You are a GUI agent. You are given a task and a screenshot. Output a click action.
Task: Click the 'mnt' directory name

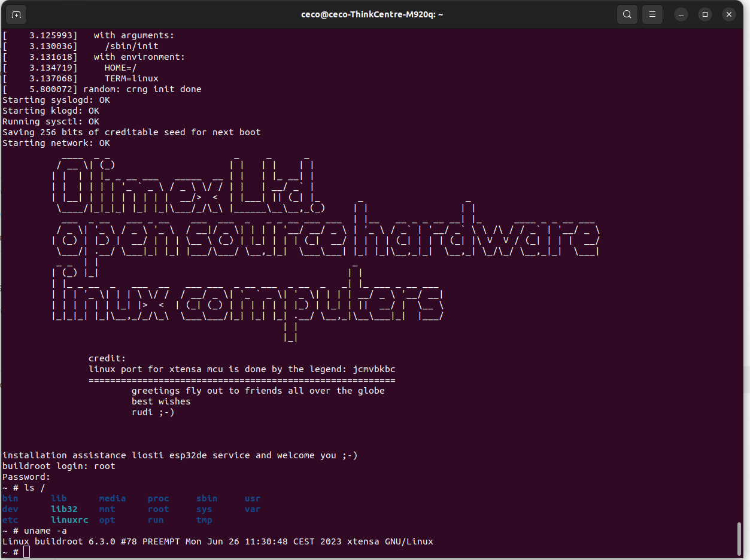click(107, 509)
